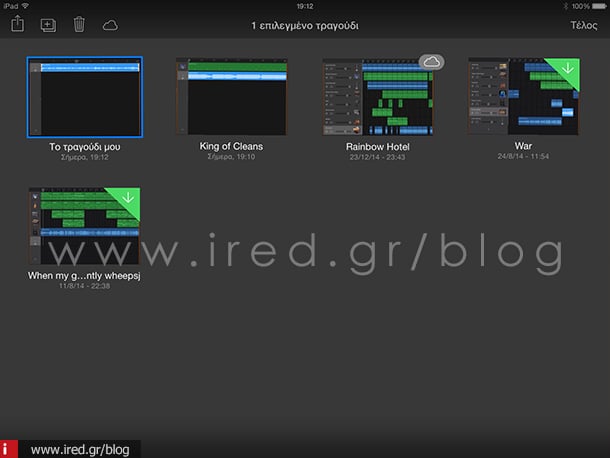Tap the cloud badge on Rainbow Hotel
Viewport: 610px width, 458px height.
[432, 62]
